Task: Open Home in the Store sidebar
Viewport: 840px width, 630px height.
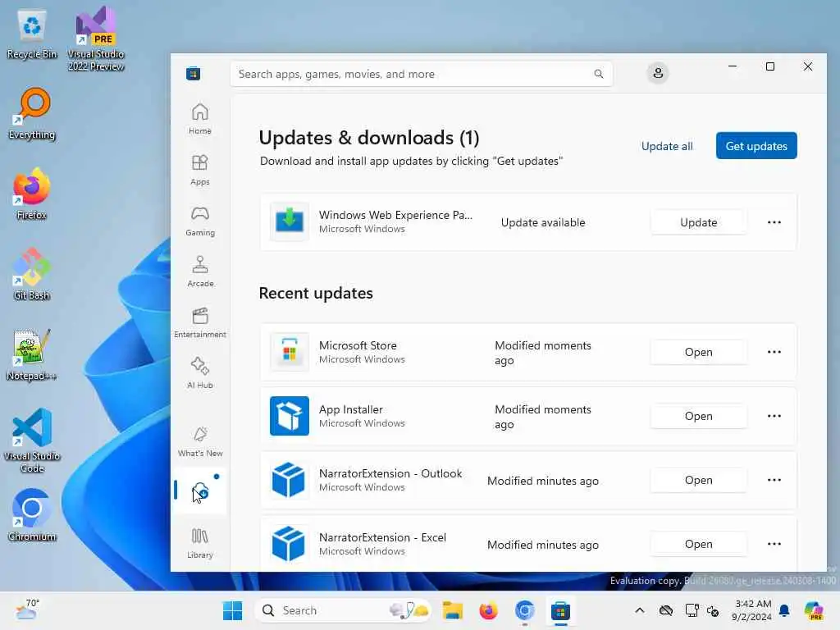Action: pyautogui.click(x=200, y=119)
